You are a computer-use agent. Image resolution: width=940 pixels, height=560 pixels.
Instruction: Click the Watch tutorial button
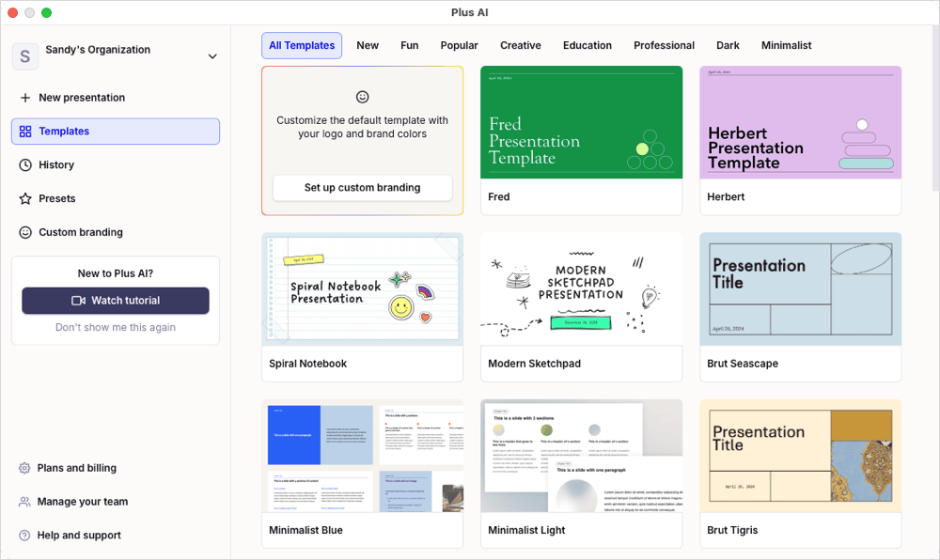coord(116,301)
